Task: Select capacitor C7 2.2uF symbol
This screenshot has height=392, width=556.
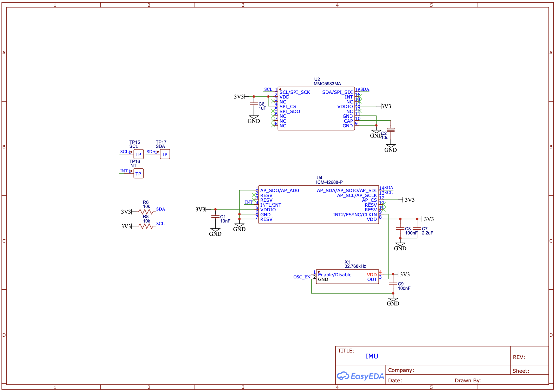Action: (417, 229)
